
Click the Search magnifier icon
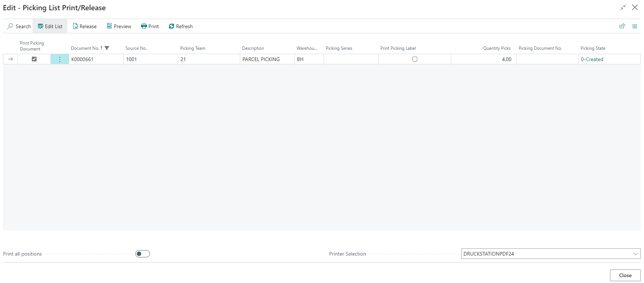pos(10,26)
